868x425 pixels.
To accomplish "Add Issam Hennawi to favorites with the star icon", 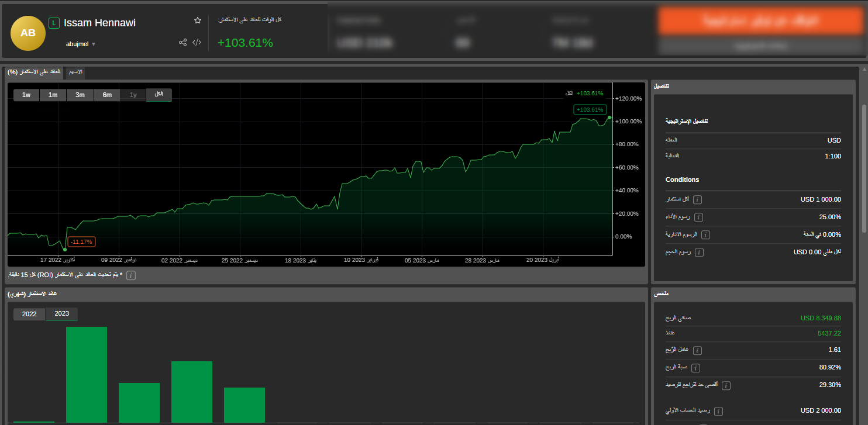I will click(x=198, y=20).
